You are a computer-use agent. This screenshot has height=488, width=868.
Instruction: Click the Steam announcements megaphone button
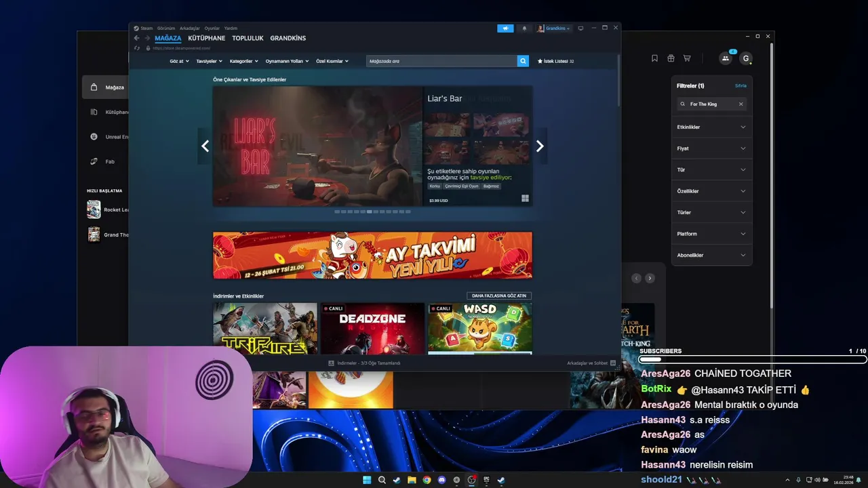505,28
